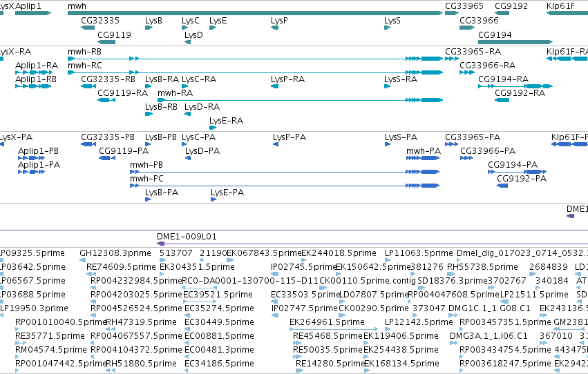Select the mwh-PB protein feature
Screen dimensions: 588x374
(285, 173)
